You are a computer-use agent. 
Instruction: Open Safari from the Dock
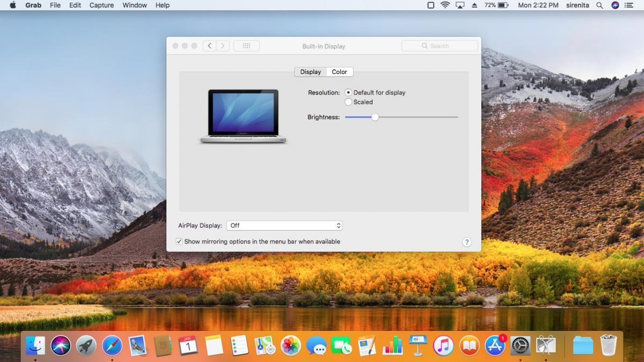point(112,345)
